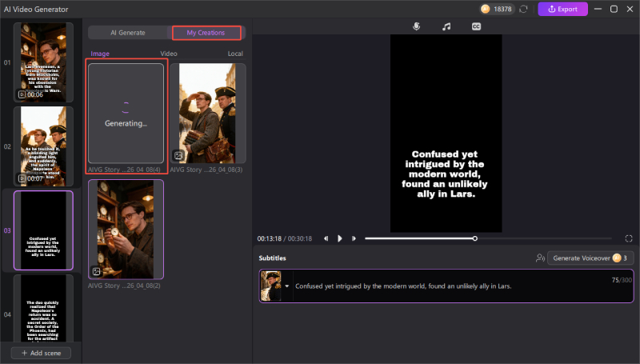Click the refresh credits icon
This screenshot has width=640, height=364.
pyautogui.click(x=523, y=9)
